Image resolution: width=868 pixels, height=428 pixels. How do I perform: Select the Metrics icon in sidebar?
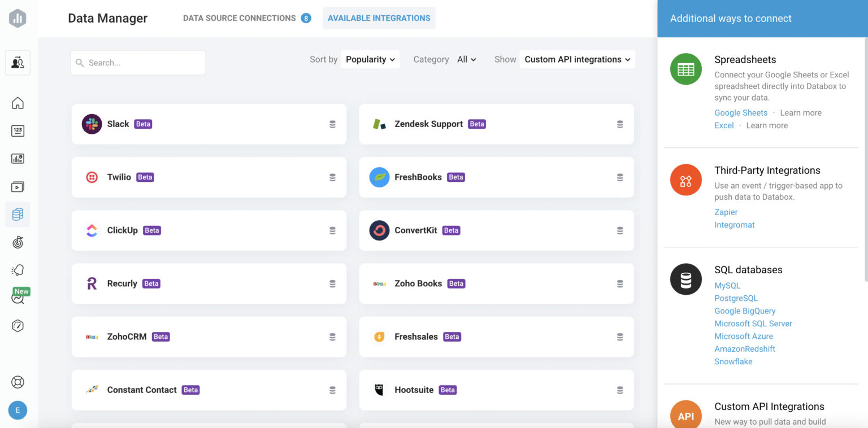18,131
